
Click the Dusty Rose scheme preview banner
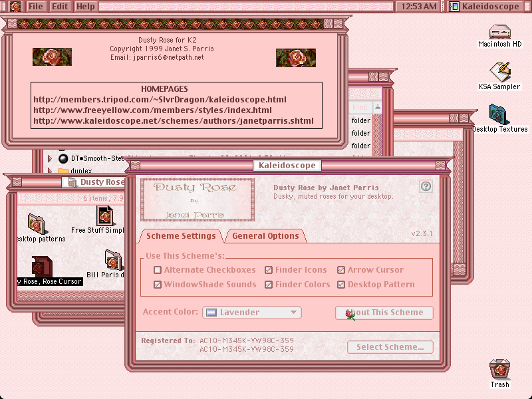198,200
